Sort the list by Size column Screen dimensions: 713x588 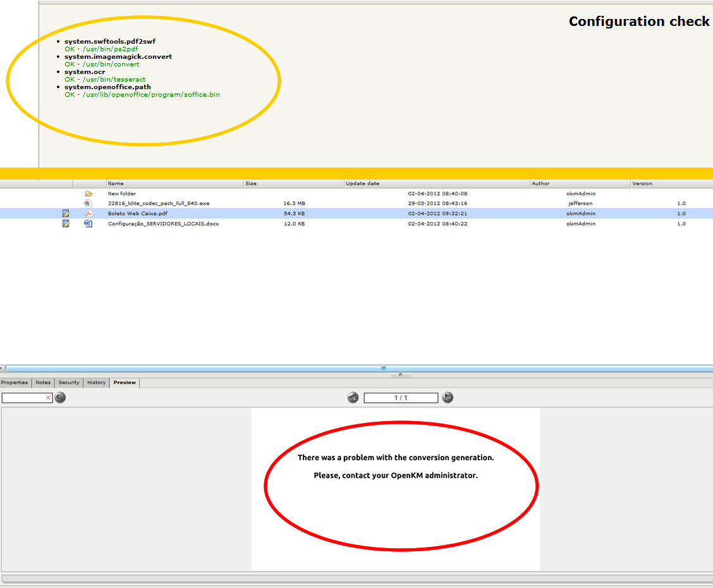tap(251, 184)
